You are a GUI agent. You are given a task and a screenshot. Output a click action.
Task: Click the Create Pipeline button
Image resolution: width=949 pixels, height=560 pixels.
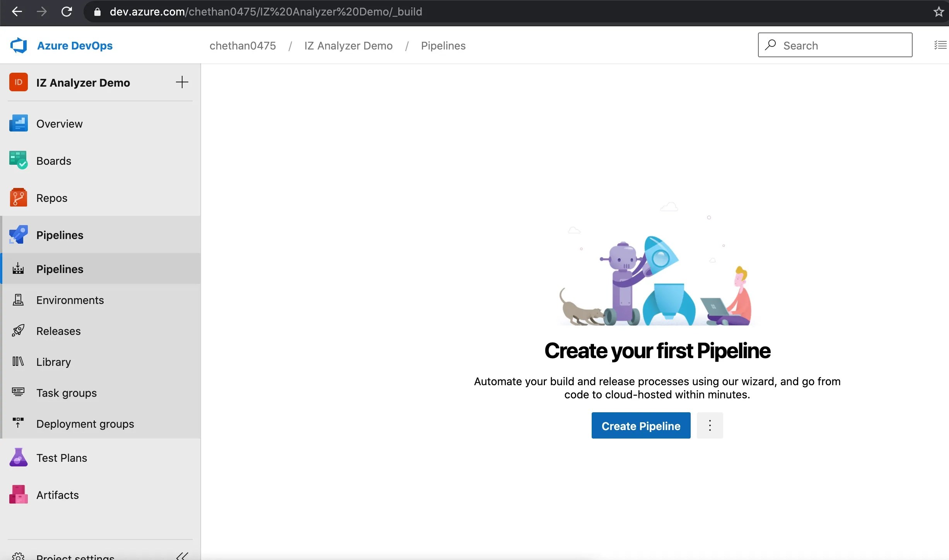point(641,425)
